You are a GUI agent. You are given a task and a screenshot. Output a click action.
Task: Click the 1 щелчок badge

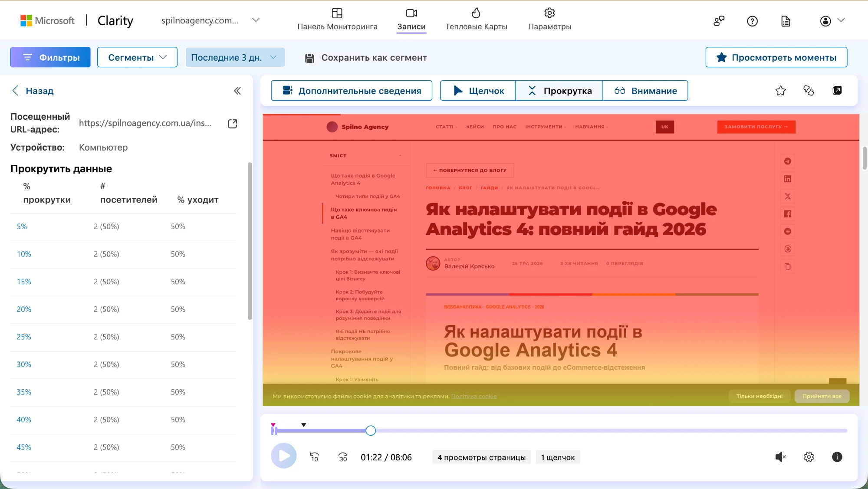558,457
